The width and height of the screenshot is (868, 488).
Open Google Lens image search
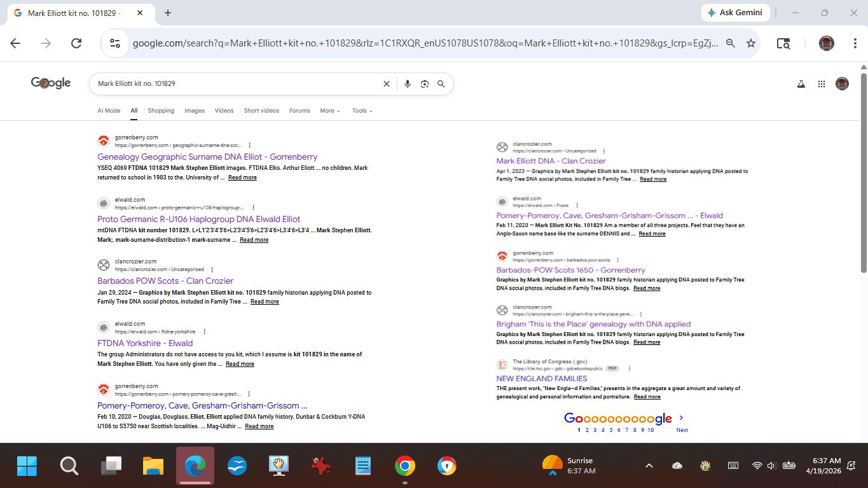(x=425, y=84)
